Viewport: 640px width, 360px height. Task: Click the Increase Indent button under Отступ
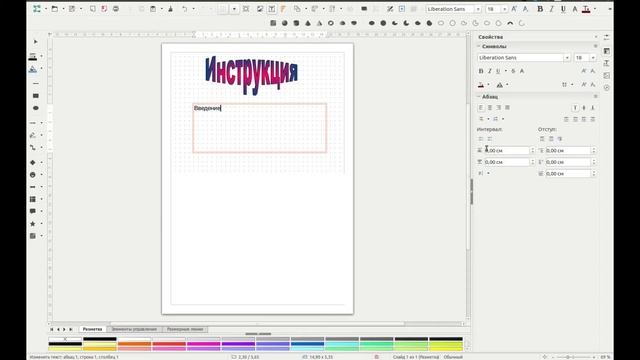click(542, 139)
